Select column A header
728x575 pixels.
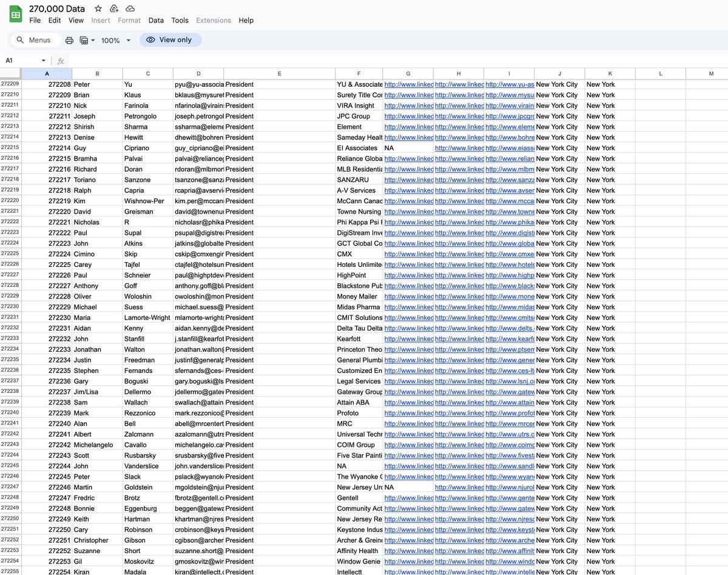47,74
